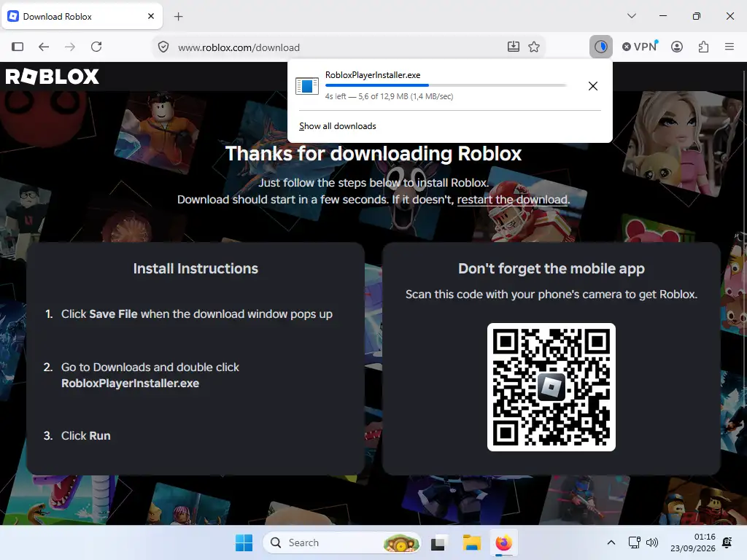
Task: Go back using the back arrow
Action: point(44,47)
